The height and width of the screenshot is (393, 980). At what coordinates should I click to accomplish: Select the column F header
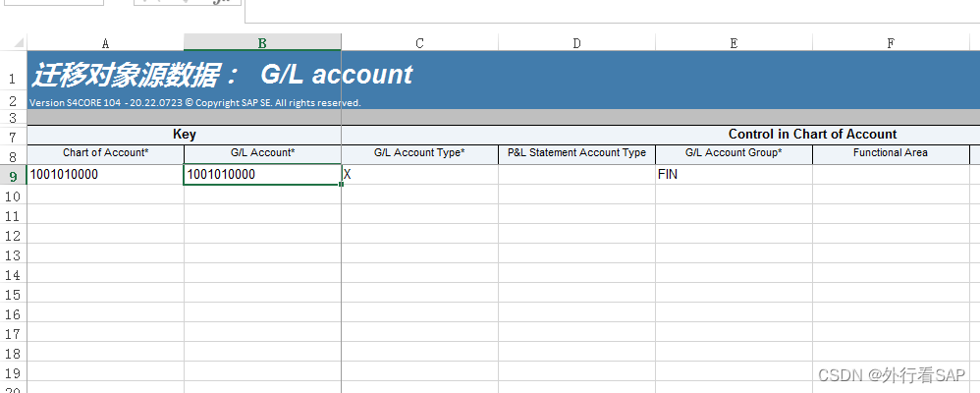(x=891, y=43)
